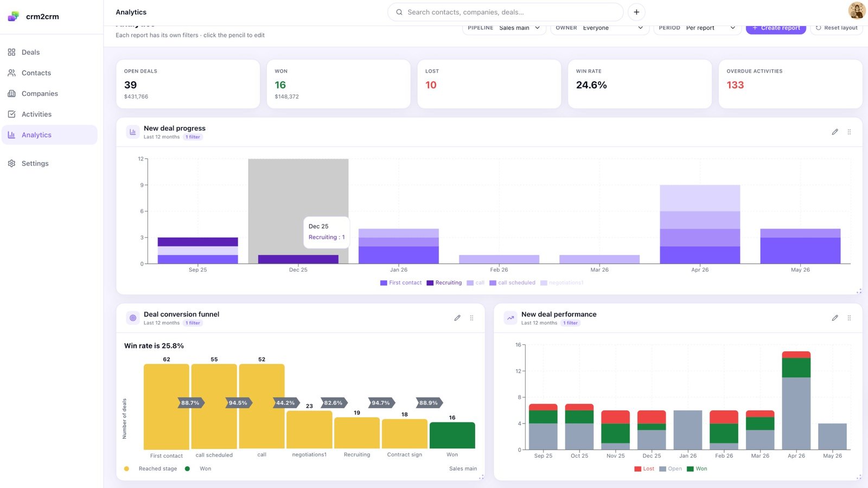This screenshot has height=488, width=868.
Task: Open the Pipeline Sales main dropdown
Action: click(x=504, y=28)
